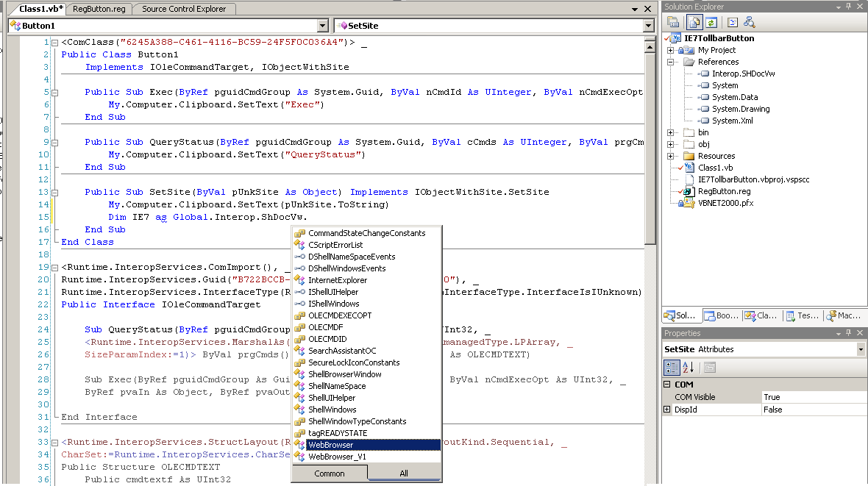This screenshot has height=486, width=868.
Task: Show All IntelliSense members tab
Action: point(404,474)
